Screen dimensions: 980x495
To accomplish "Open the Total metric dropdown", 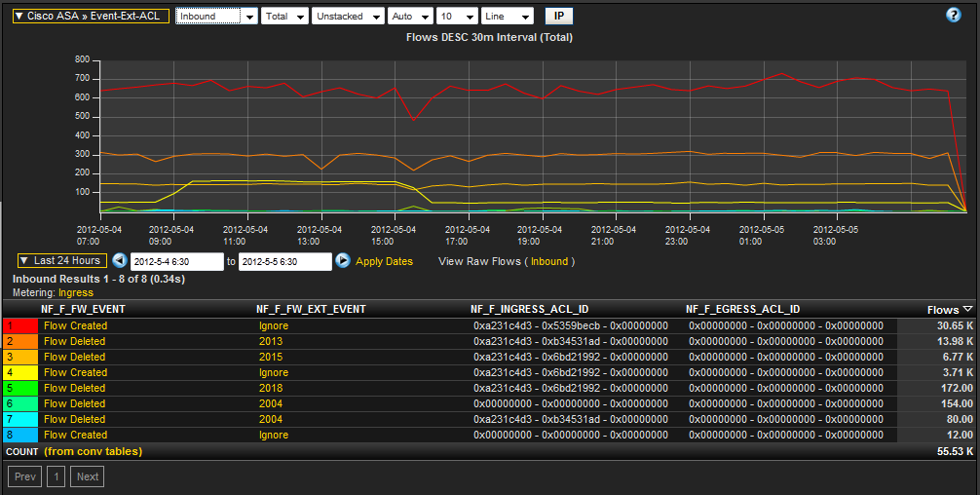I will point(284,17).
